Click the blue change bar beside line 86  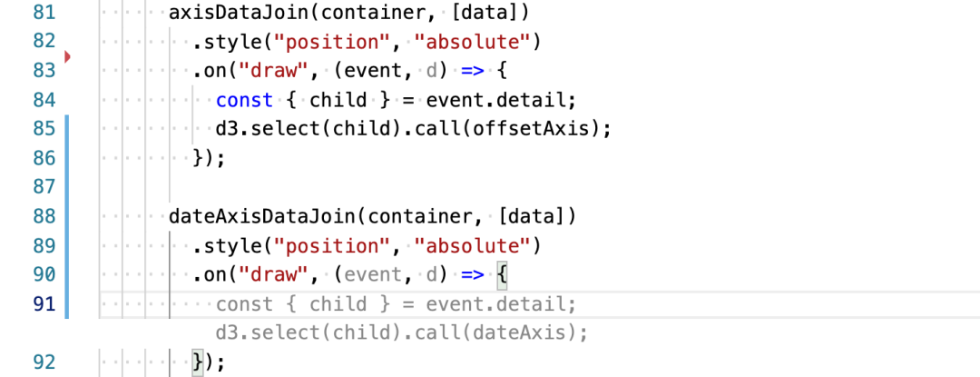66,158
